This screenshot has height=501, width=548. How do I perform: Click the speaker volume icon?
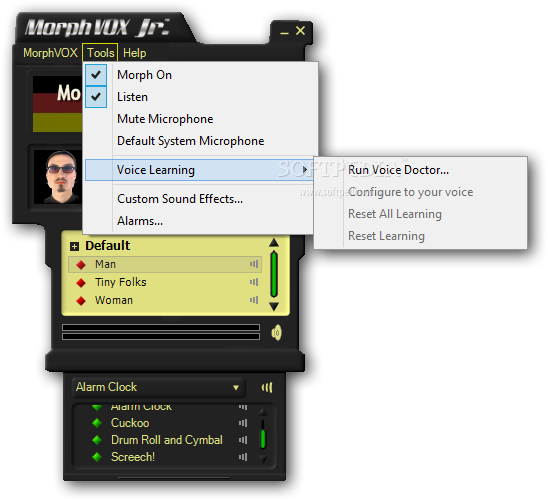point(276,333)
